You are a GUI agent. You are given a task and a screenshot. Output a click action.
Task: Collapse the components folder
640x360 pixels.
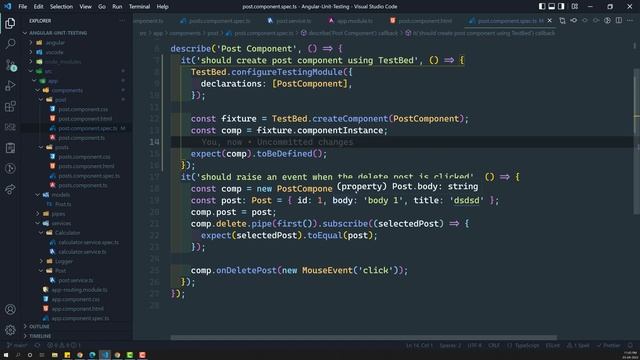coord(38,90)
